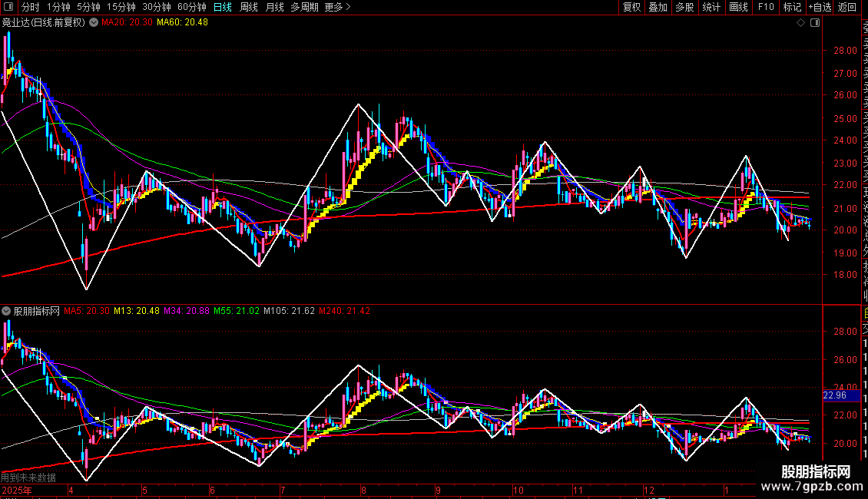This screenshot has width=868, height=499.
Task: Click the 22.96 price marker
Action: tap(835, 395)
